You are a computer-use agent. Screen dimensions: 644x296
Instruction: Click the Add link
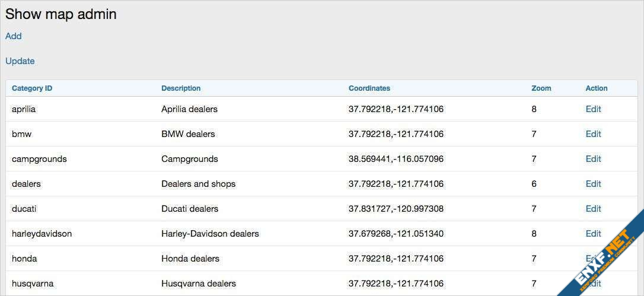coord(14,36)
